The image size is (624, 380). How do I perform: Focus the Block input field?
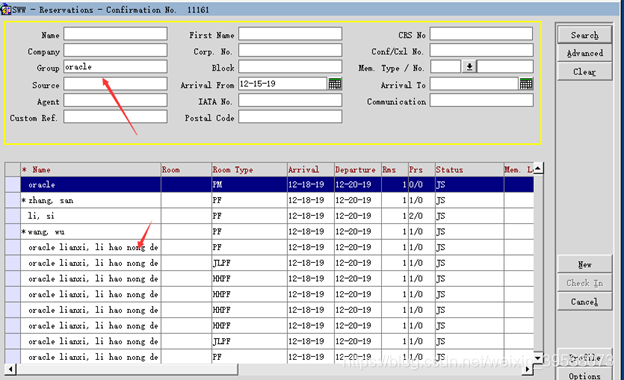click(290, 67)
